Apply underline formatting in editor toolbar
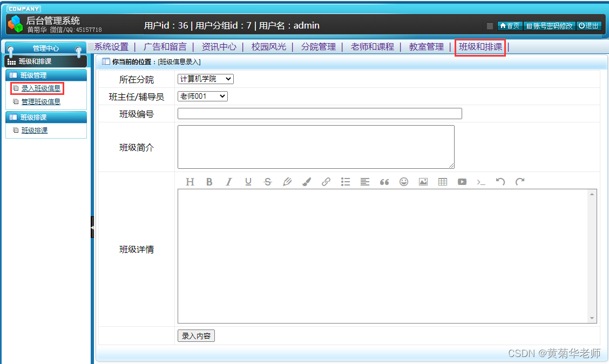Viewport: 609px width, 364px height. [x=248, y=182]
